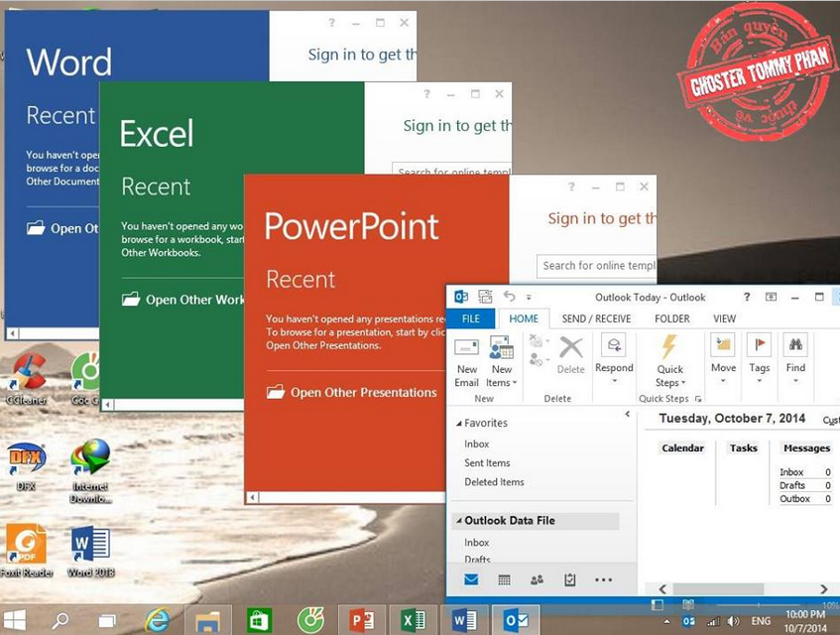This screenshot has width=840, height=635.
Task: Switch to the People view icon
Action: 537,579
